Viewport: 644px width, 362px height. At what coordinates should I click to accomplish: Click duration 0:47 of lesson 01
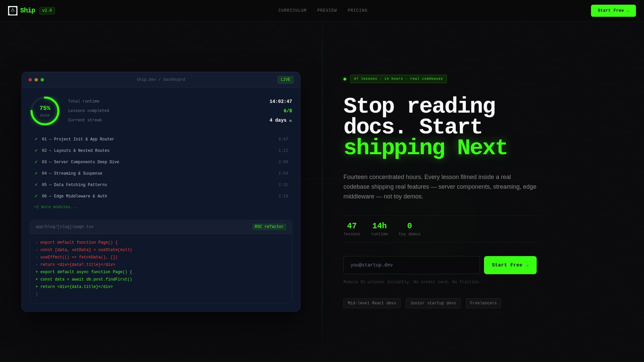click(283, 139)
